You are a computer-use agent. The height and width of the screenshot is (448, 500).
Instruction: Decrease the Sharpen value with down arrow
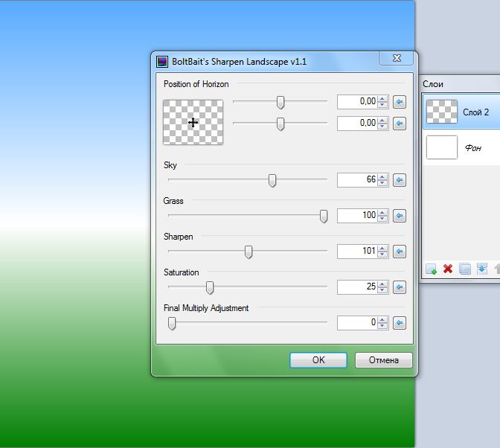(382, 255)
